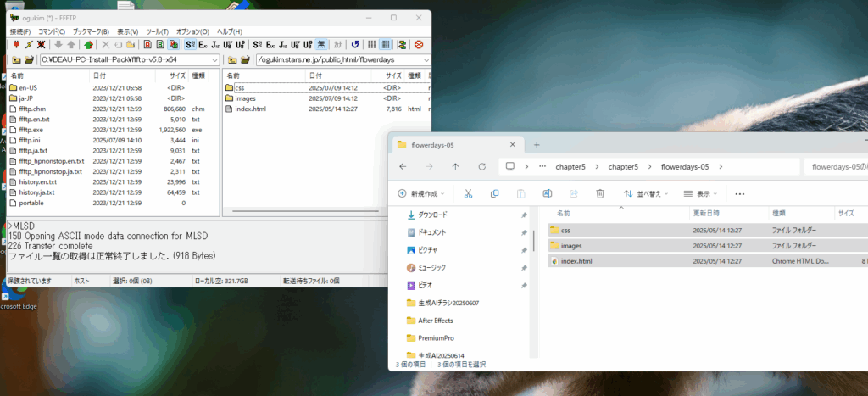Image resolution: width=868 pixels, height=396 pixels.
Task: Click the Delete trash icon in Explorer
Action: [600, 193]
